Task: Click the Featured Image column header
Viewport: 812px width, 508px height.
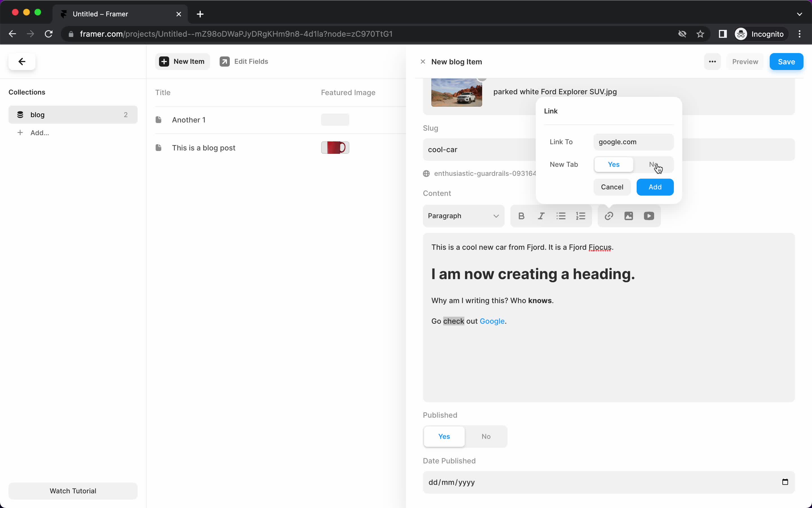Action: pyautogui.click(x=348, y=92)
